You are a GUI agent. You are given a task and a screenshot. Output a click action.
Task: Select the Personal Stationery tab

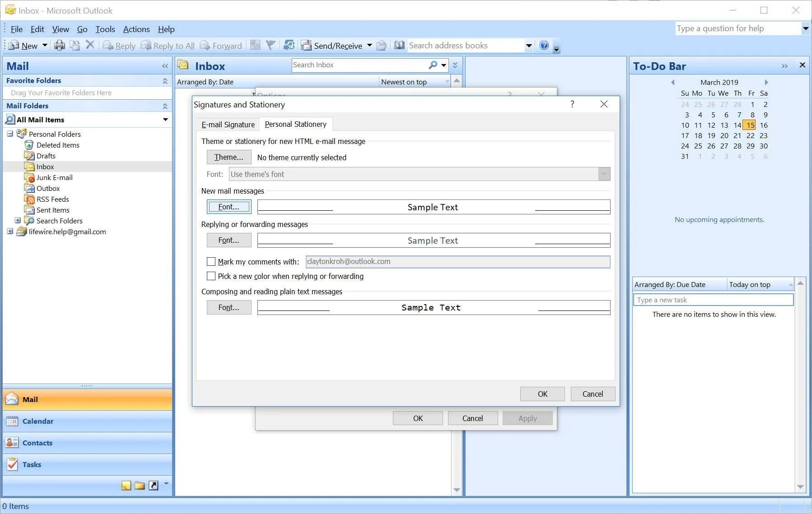click(x=296, y=124)
